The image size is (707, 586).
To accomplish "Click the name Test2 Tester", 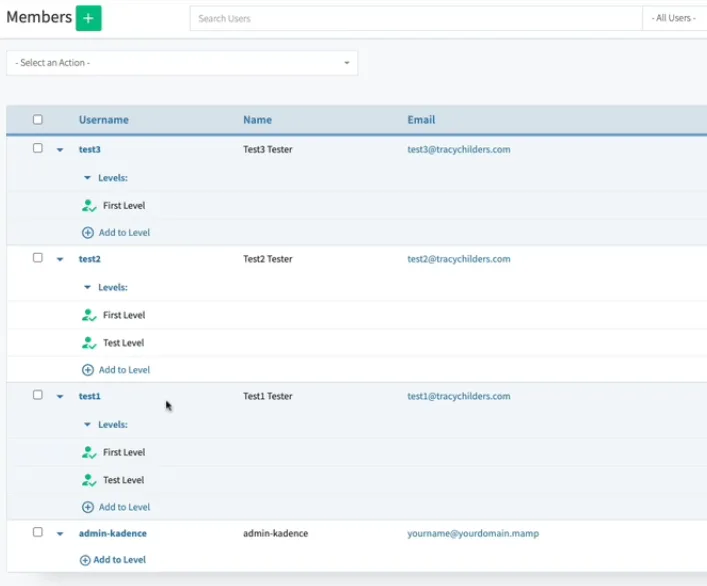I will 268,259.
